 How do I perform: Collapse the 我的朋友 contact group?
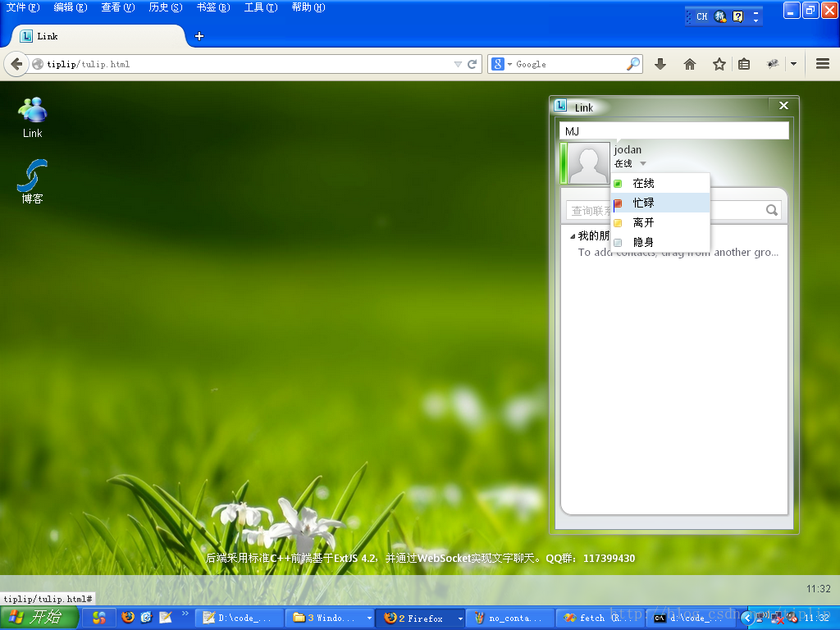click(x=573, y=236)
